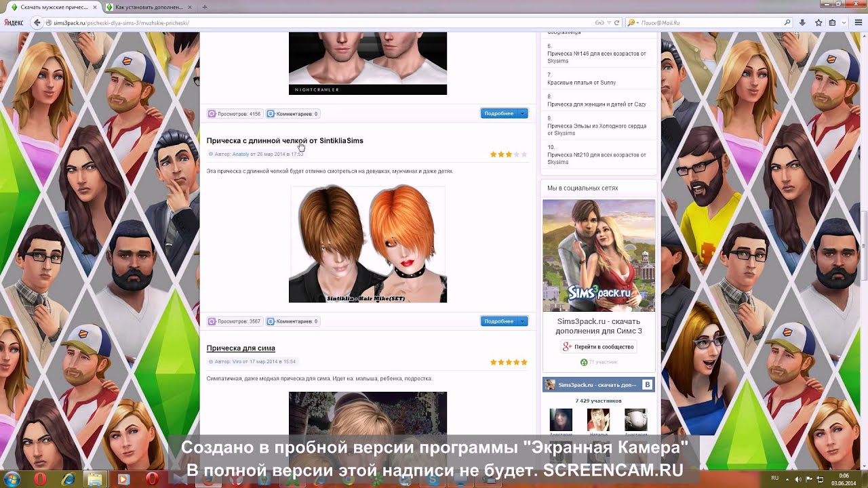Image resolution: width=868 pixels, height=488 pixels.
Task: Show hidden system tray icons arrow
Action: point(787,479)
